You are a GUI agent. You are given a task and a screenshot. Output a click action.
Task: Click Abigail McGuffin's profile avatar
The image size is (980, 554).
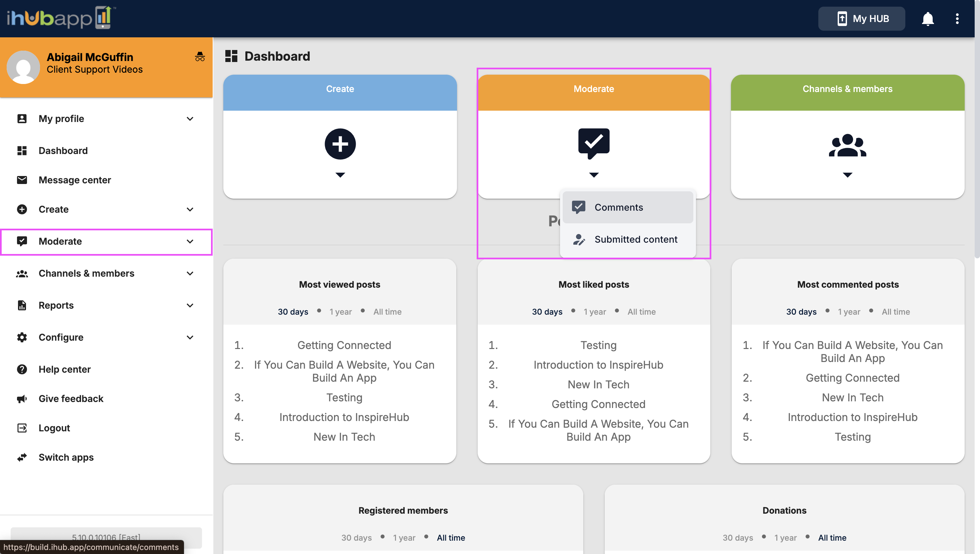click(23, 67)
